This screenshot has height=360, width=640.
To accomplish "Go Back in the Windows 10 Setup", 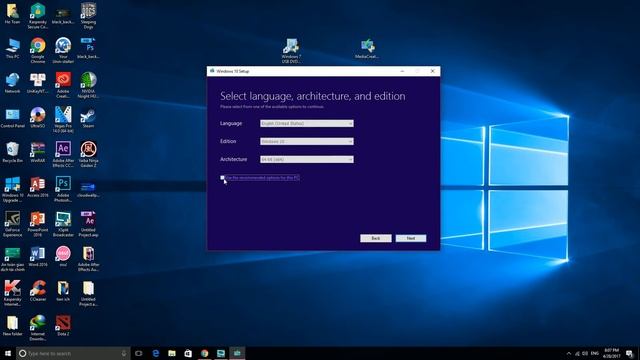I will 376,238.
